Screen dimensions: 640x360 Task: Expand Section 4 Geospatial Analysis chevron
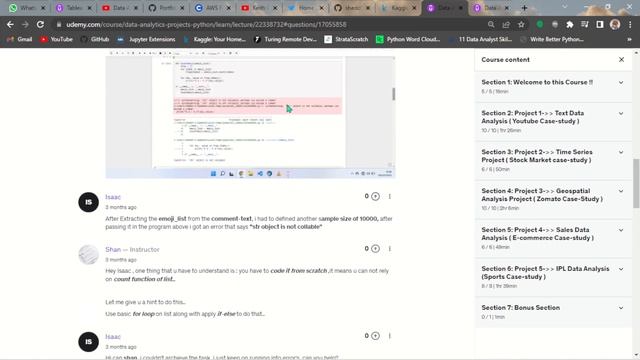click(x=621, y=191)
